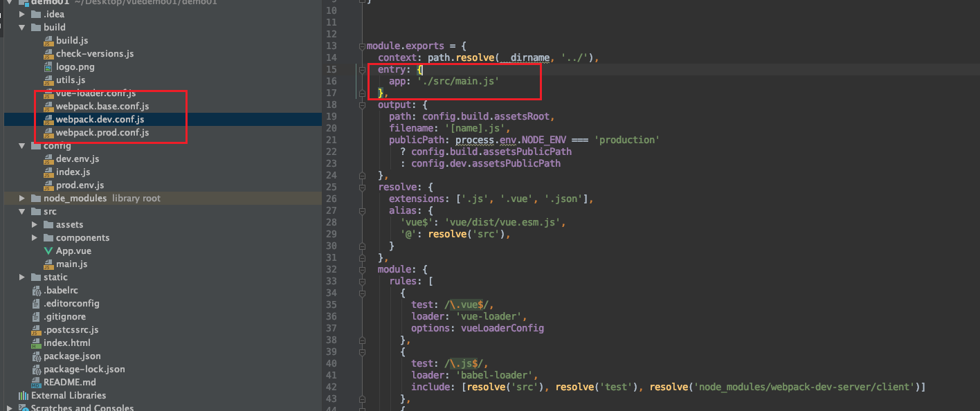The width and height of the screenshot is (980, 411).
Task: Collapse the config folder arrow
Action: point(23,146)
